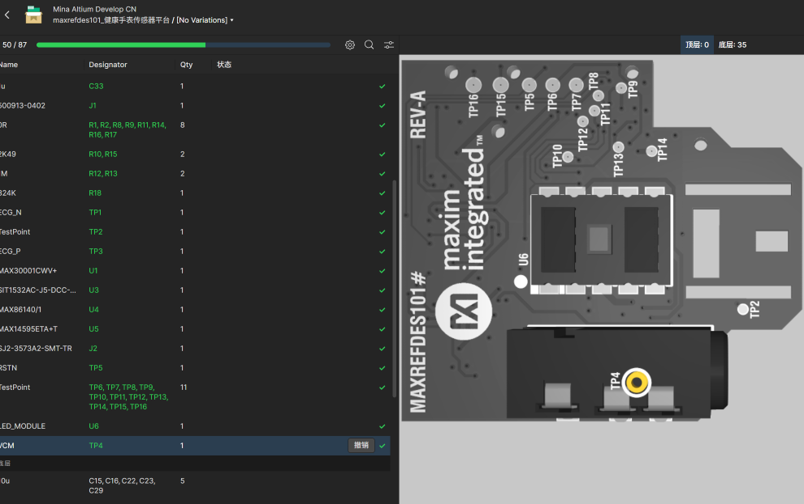Click the TP10 test pad on the board
804x504 pixels.
(x=568, y=157)
